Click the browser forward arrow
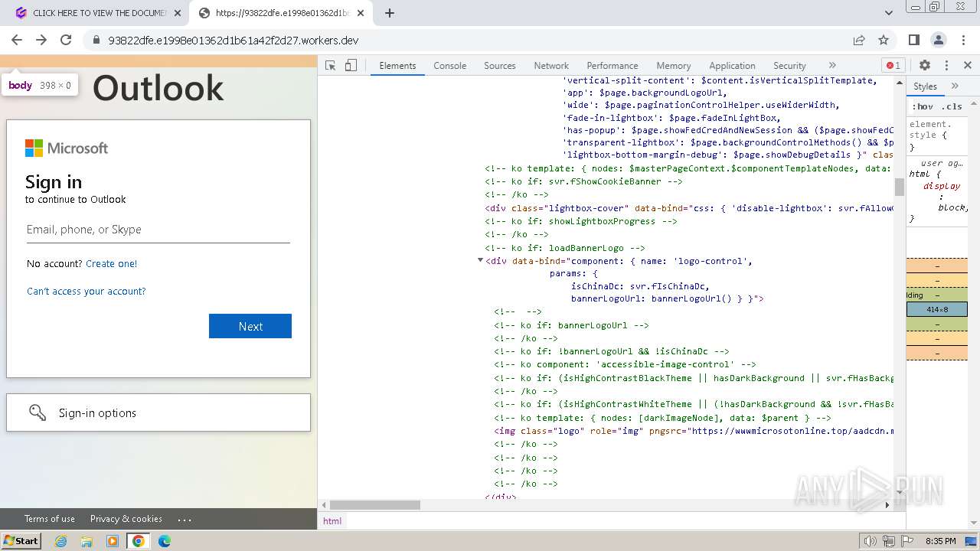Viewport: 980px width, 551px height. point(41,41)
